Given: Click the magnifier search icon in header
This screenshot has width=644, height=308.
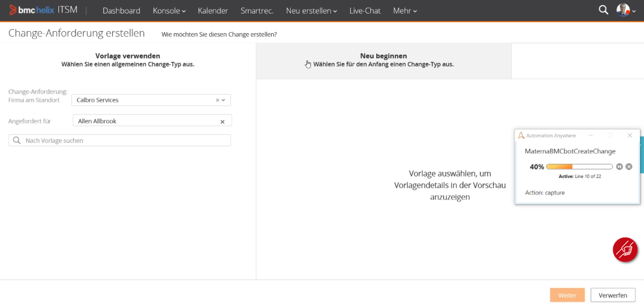Looking at the screenshot, I should (603, 10).
